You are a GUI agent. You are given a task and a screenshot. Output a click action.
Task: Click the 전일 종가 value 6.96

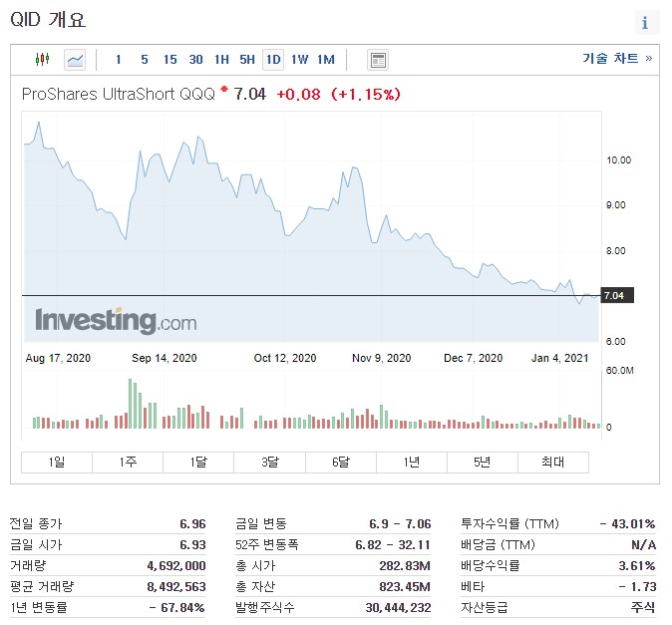click(192, 523)
